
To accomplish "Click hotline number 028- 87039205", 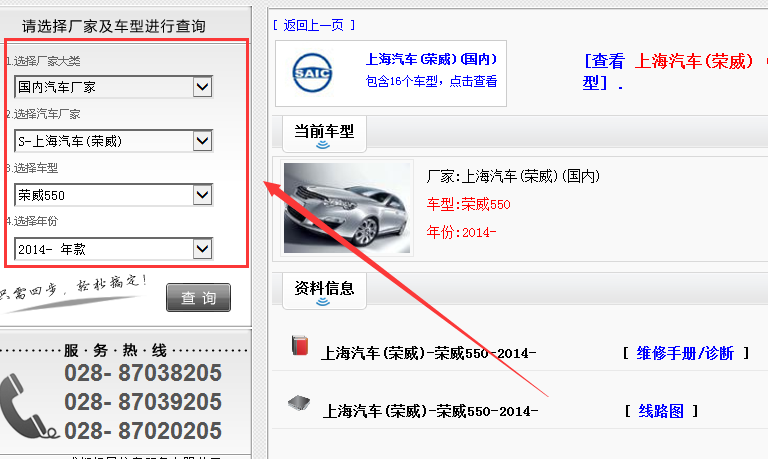I will (143, 402).
